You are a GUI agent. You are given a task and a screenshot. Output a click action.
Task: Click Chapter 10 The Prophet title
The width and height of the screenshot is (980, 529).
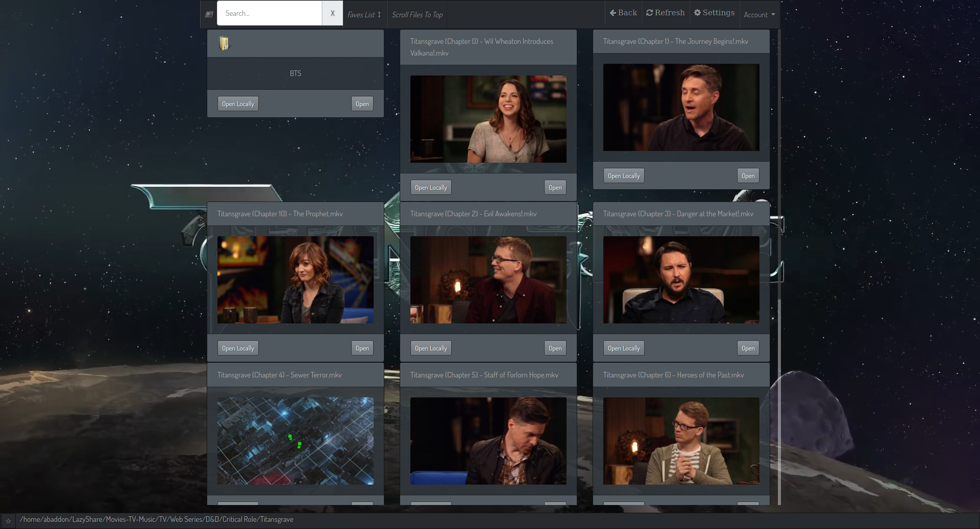pos(280,214)
